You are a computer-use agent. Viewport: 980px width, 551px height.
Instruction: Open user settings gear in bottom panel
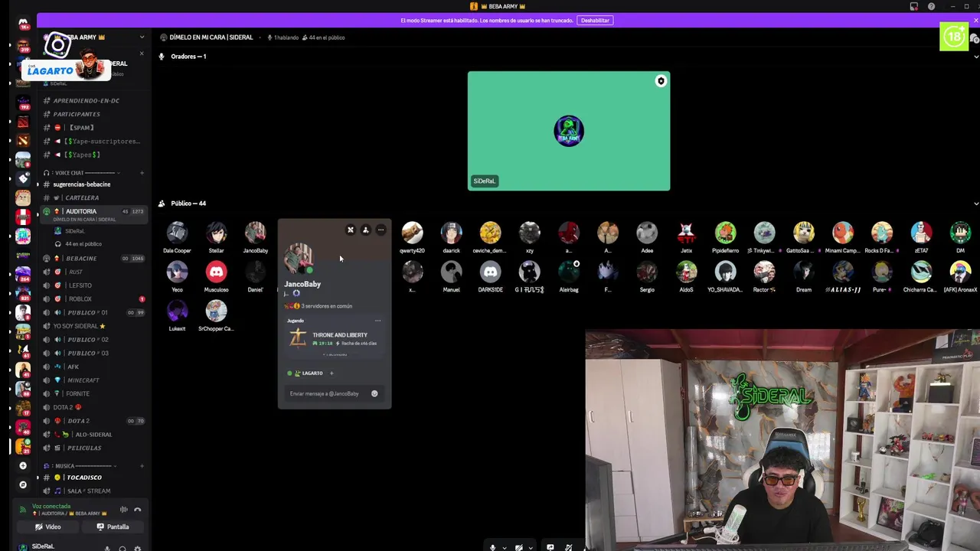click(137, 548)
